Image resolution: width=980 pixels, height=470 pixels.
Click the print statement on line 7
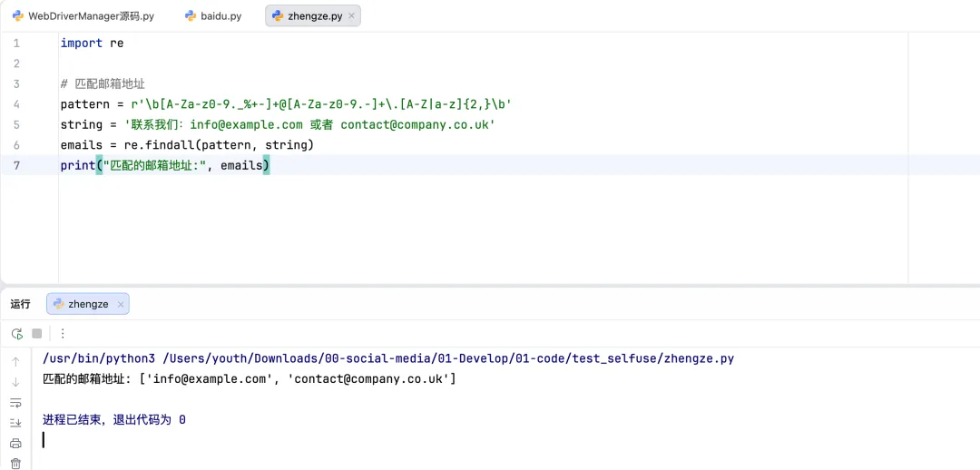[x=165, y=166]
